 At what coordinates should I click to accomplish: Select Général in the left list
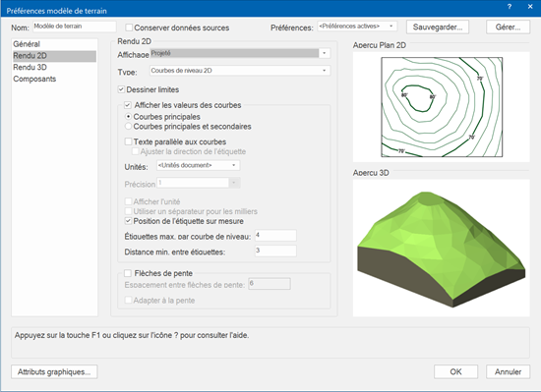[x=54, y=44]
